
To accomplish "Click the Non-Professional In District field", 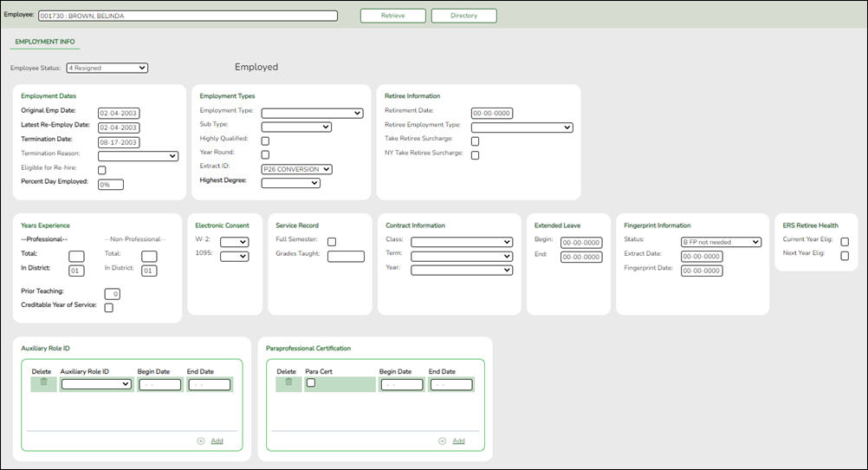I will (x=149, y=271).
